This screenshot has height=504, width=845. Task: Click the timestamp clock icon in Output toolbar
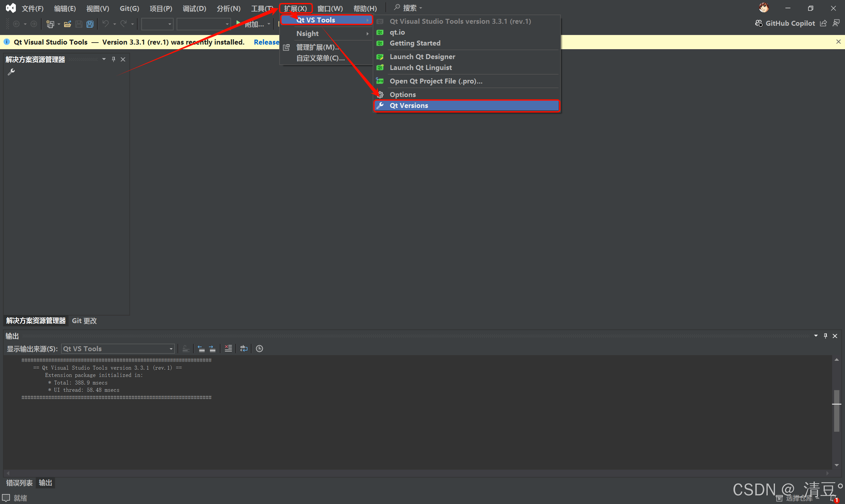point(259,349)
